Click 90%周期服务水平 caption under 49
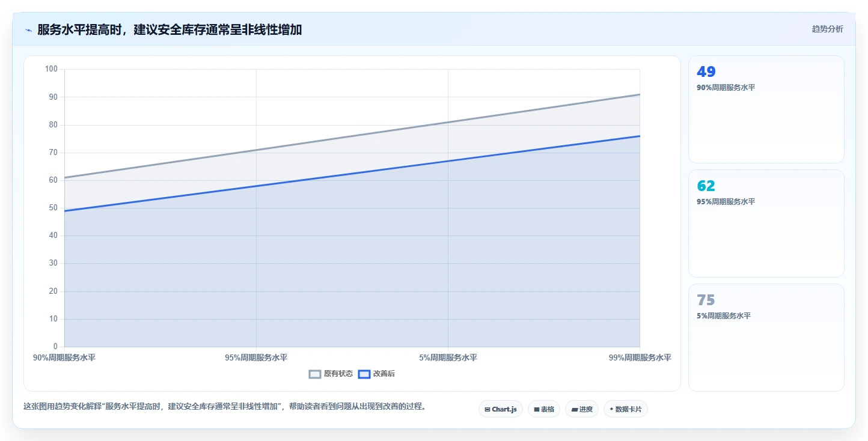This screenshot has width=868, height=441. 726,88
